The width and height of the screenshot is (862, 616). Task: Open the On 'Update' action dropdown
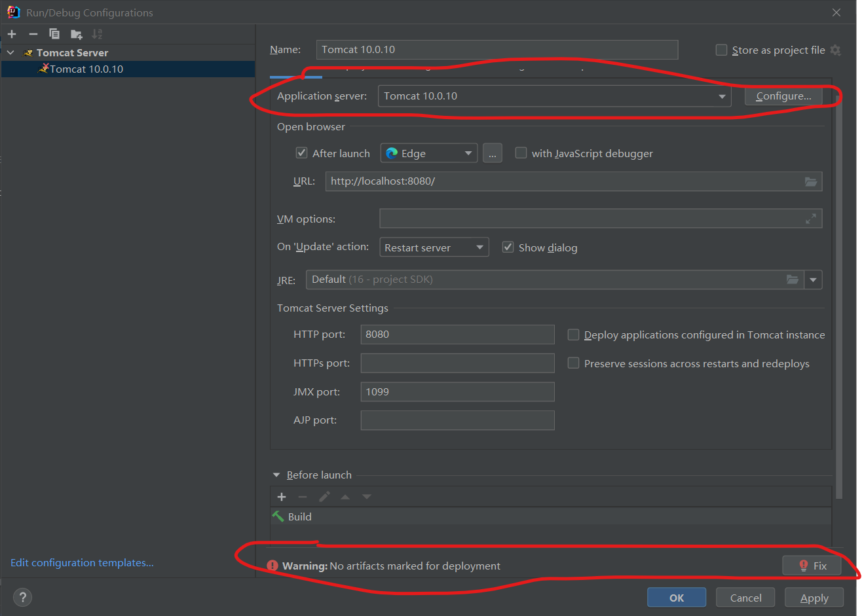434,247
